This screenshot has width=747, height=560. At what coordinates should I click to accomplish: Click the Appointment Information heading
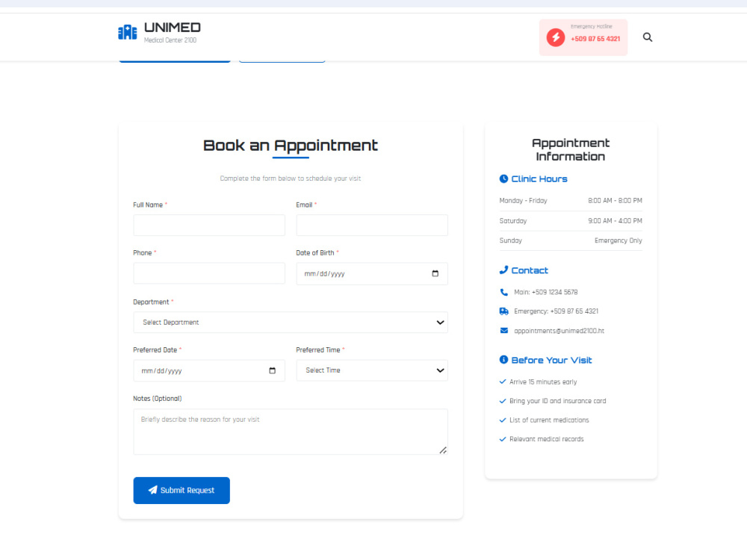pos(571,149)
